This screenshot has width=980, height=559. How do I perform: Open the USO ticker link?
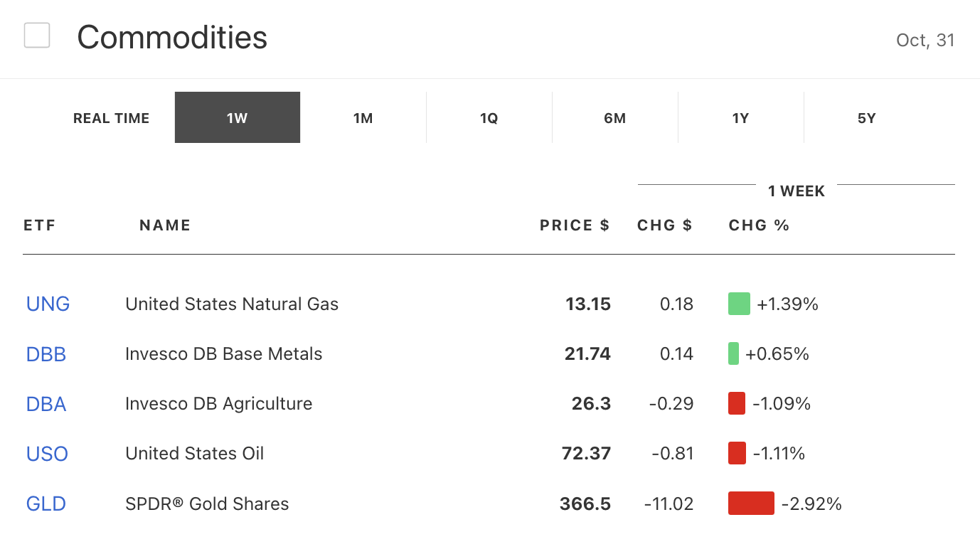[47, 454]
